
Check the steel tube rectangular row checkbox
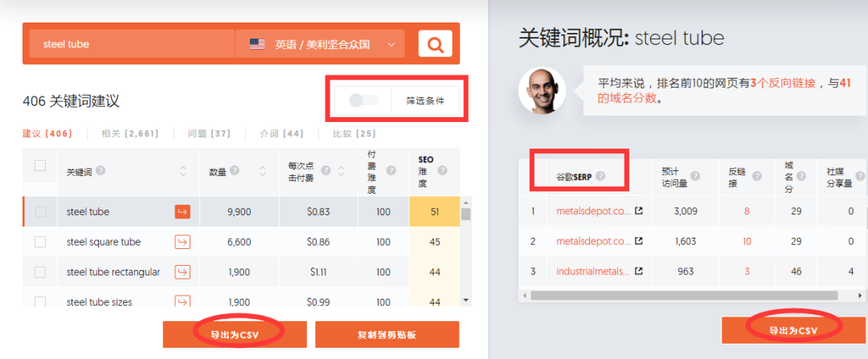click(40, 272)
